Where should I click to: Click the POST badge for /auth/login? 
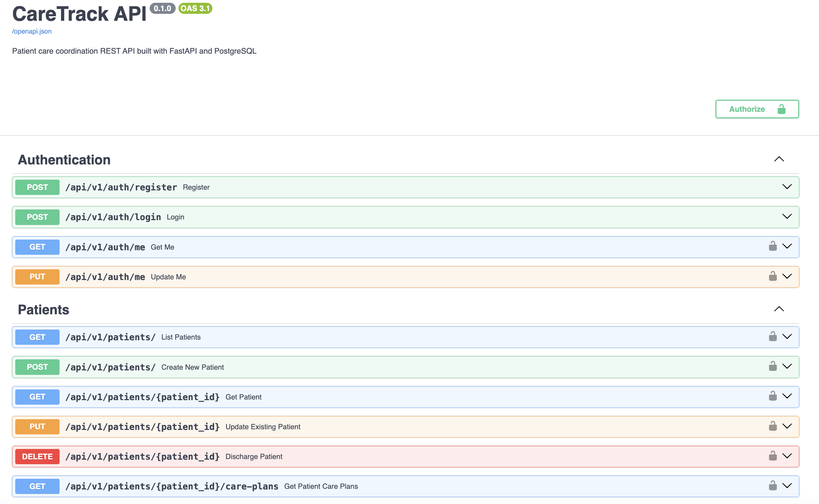tap(37, 217)
